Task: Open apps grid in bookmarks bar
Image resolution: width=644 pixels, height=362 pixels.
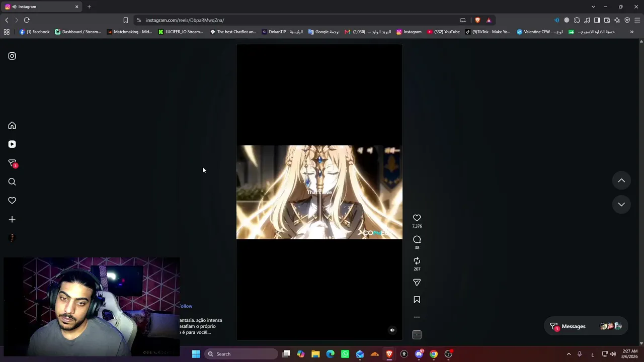Action: (7, 32)
